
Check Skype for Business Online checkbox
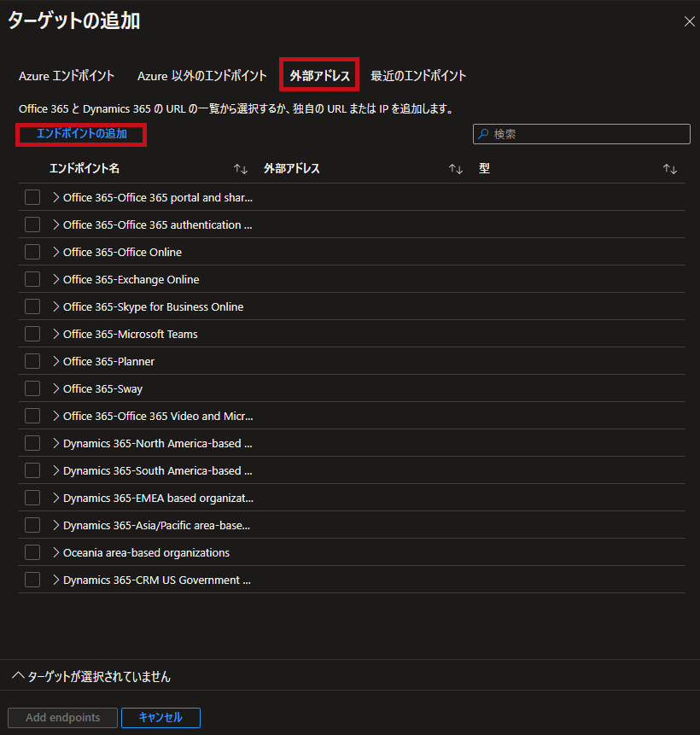pyautogui.click(x=32, y=306)
